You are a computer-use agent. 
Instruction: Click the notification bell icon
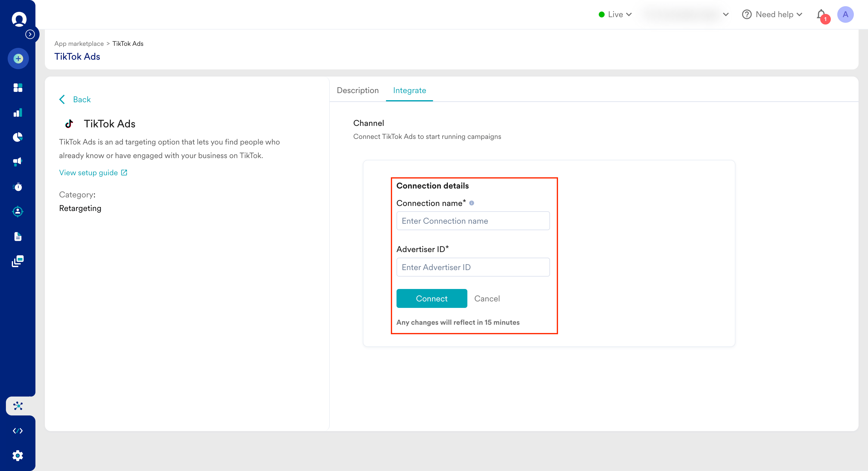click(822, 15)
